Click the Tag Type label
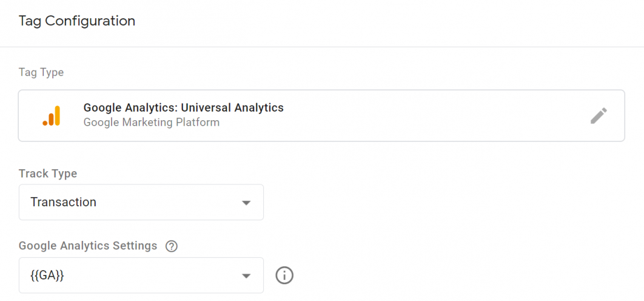Screen dimensions: 644x301 (x=41, y=73)
